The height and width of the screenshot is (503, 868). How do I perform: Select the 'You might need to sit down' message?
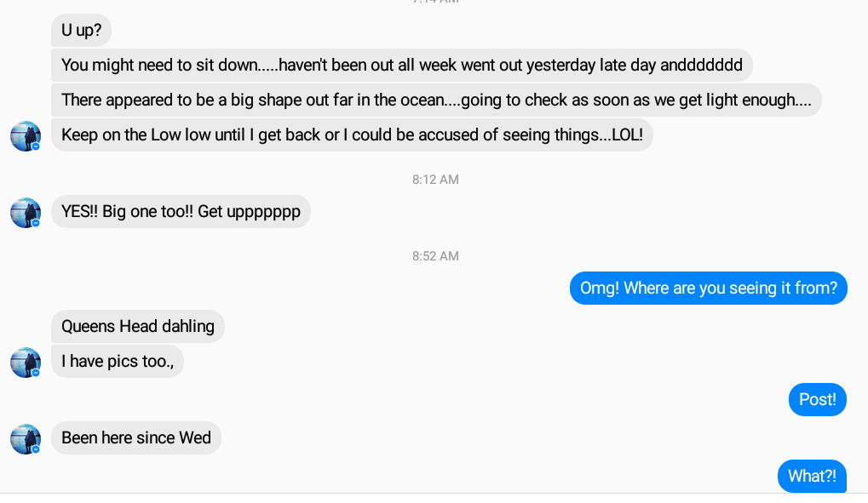click(x=401, y=66)
